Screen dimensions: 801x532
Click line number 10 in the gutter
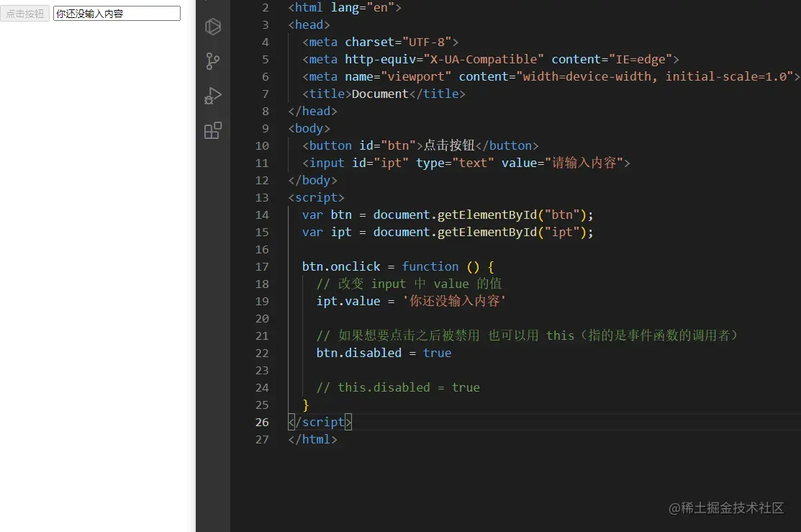tap(261, 145)
